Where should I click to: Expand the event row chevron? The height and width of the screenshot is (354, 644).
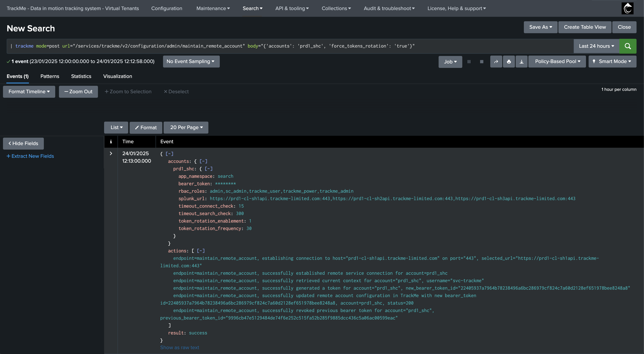pyautogui.click(x=111, y=153)
